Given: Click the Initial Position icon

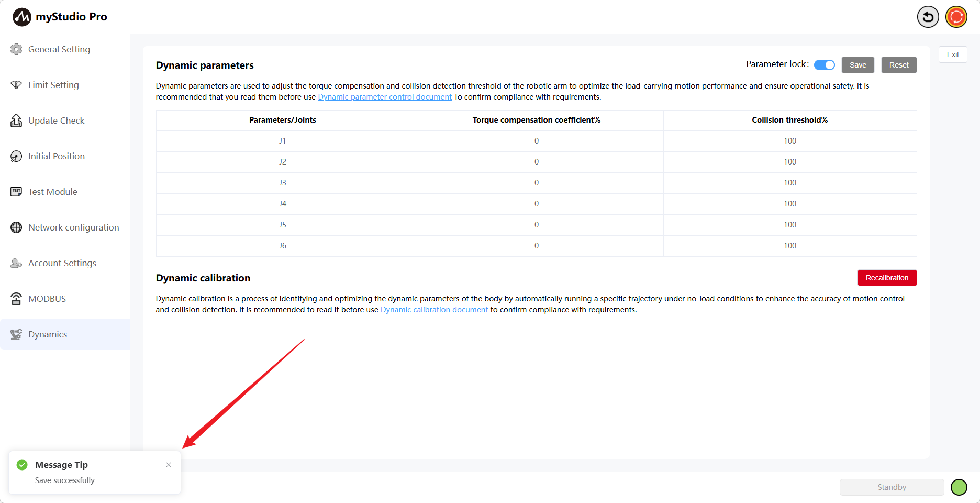Looking at the screenshot, I should (16, 156).
